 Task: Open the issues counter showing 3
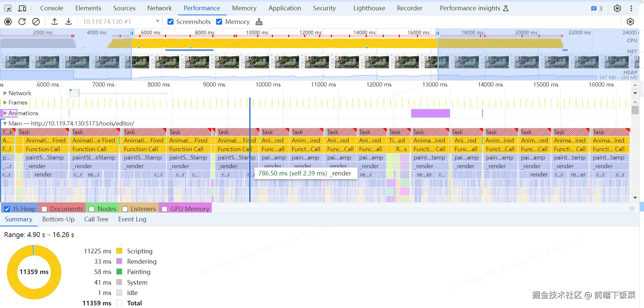click(x=597, y=9)
